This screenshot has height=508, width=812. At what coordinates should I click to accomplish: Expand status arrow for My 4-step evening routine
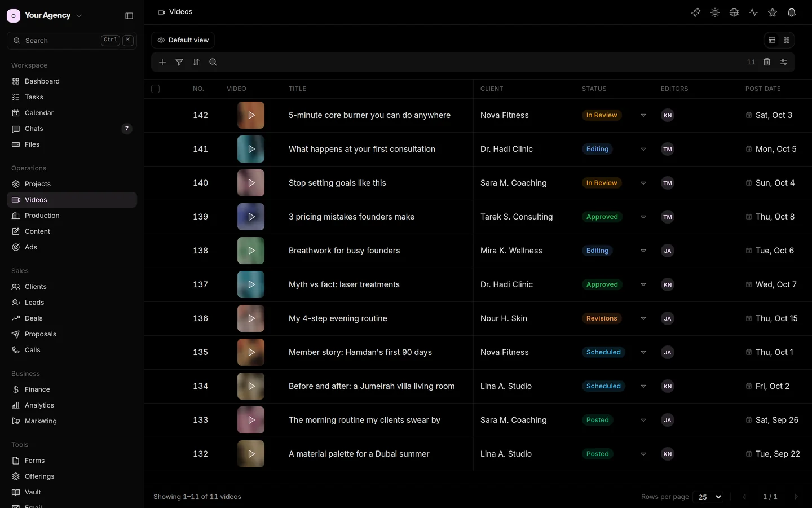click(643, 318)
